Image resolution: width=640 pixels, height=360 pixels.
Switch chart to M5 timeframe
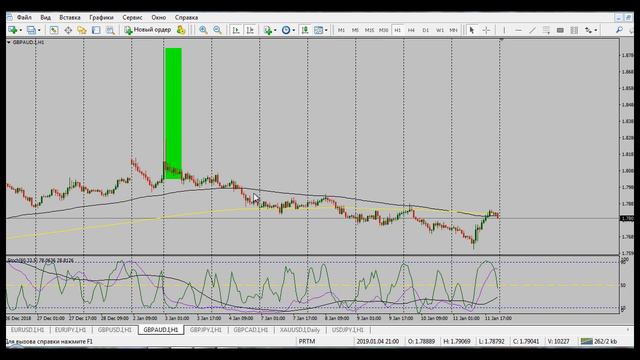point(355,30)
